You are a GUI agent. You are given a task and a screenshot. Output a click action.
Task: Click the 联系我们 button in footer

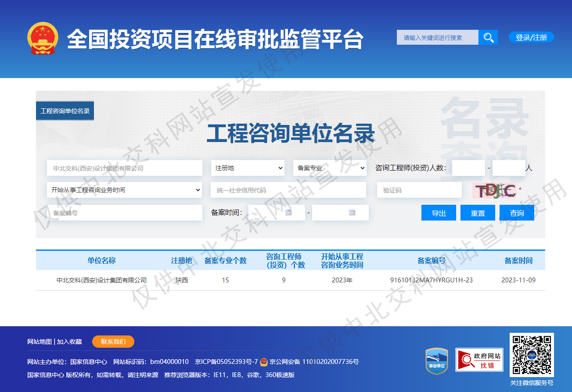click(x=113, y=342)
